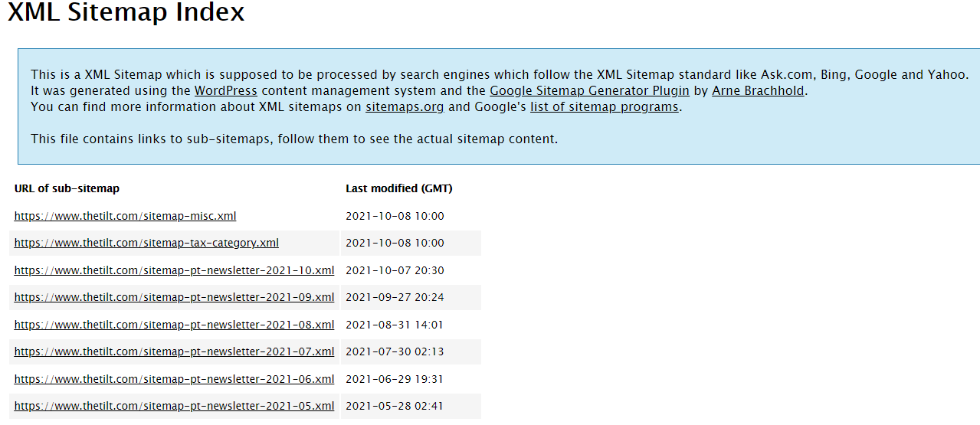Viewport: 980px width, 425px height.
Task: Follow the newsletter 2021-09 sitemap link
Action: [174, 297]
